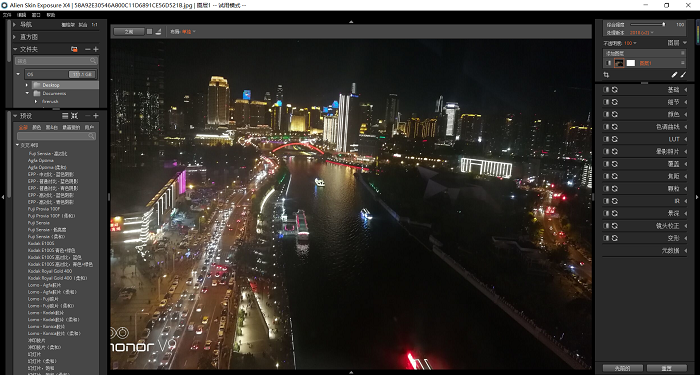
Task: Reset the 变形 panel settings
Action: (x=615, y=238)
